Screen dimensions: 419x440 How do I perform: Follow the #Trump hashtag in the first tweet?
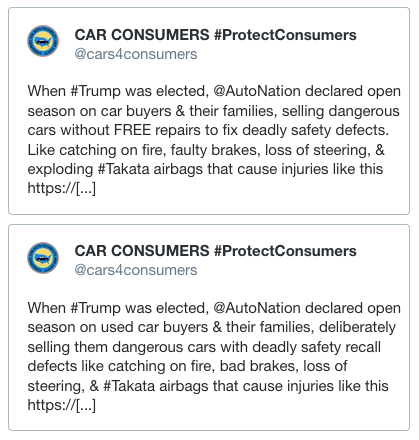[95, 91]
